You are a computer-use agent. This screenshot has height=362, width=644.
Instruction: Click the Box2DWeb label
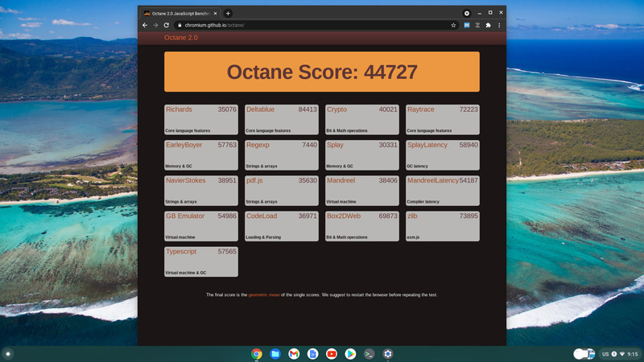point(344,216)
